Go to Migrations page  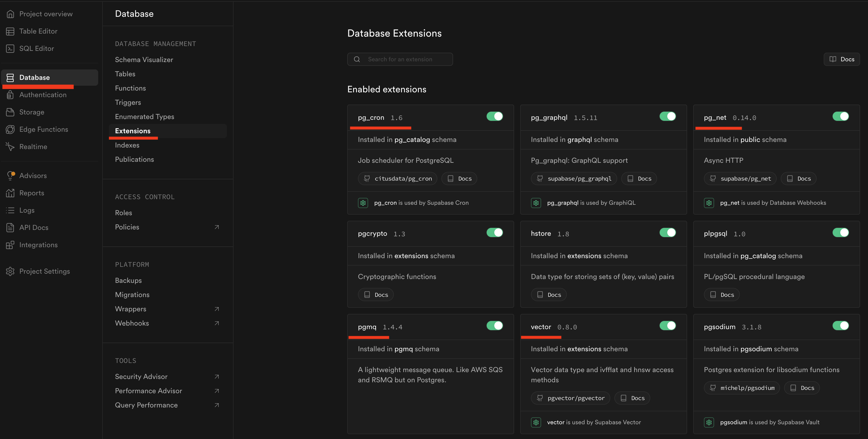pyautogui.click(x=132, y=295)
